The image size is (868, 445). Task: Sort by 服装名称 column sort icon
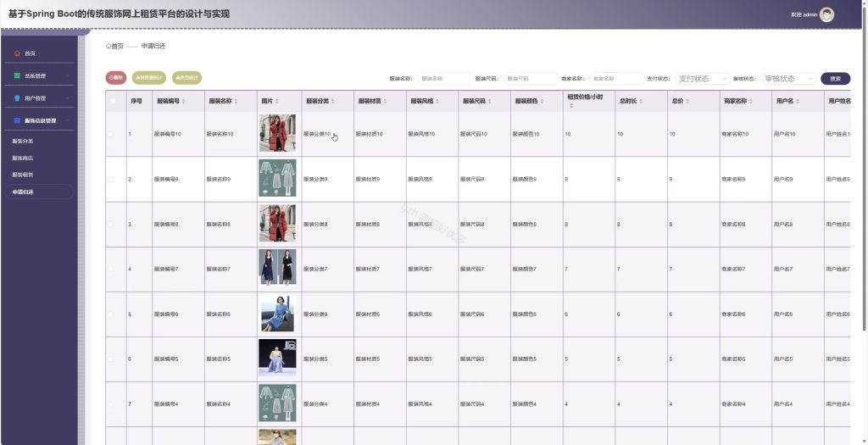click(236, 101)
